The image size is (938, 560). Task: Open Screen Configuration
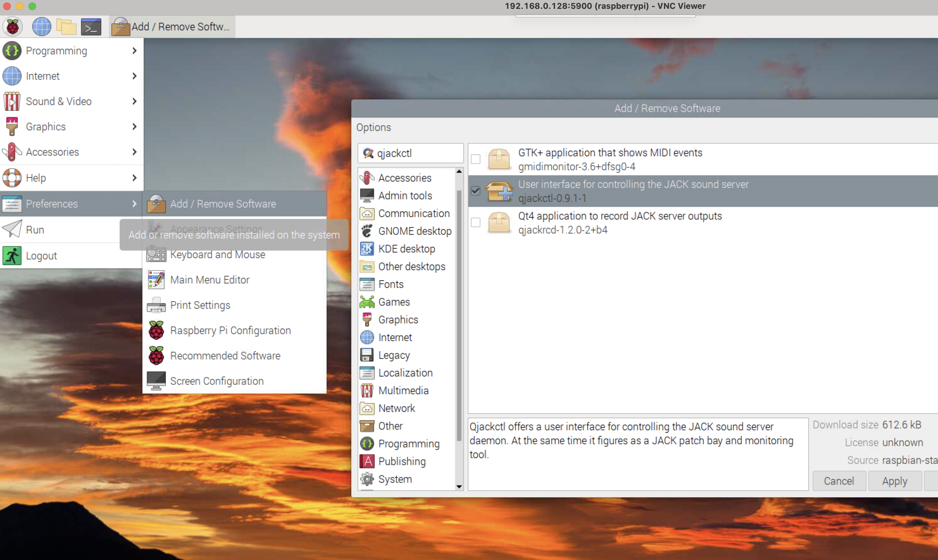tap(235, 381)
